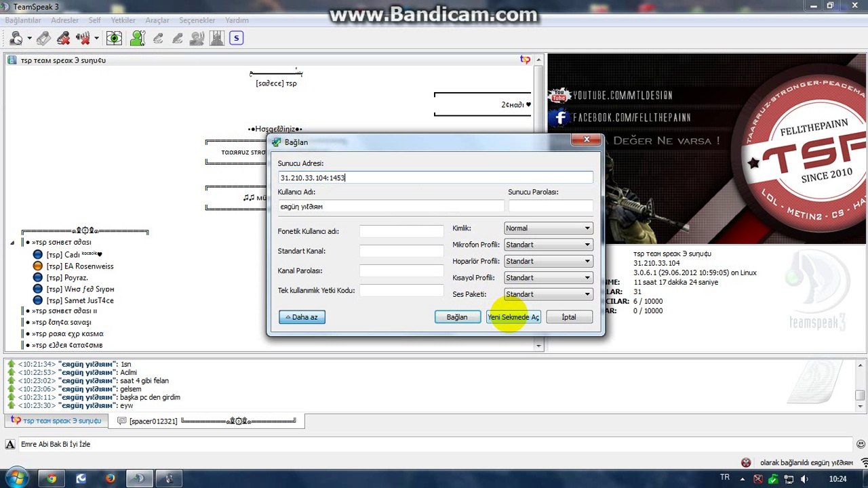The image size is (868, 488).
Task: Select the тѕρ ραяα єҳρ кαѕмα channel
Action: click(64, 334)
